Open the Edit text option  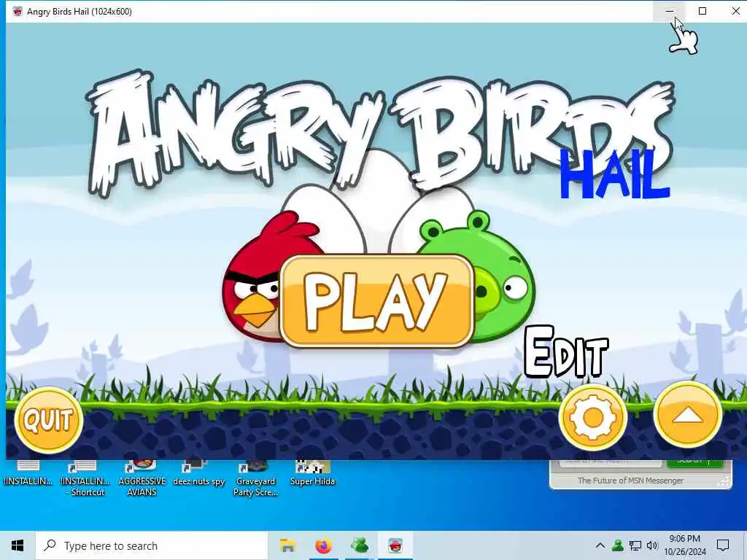[566, 352]
